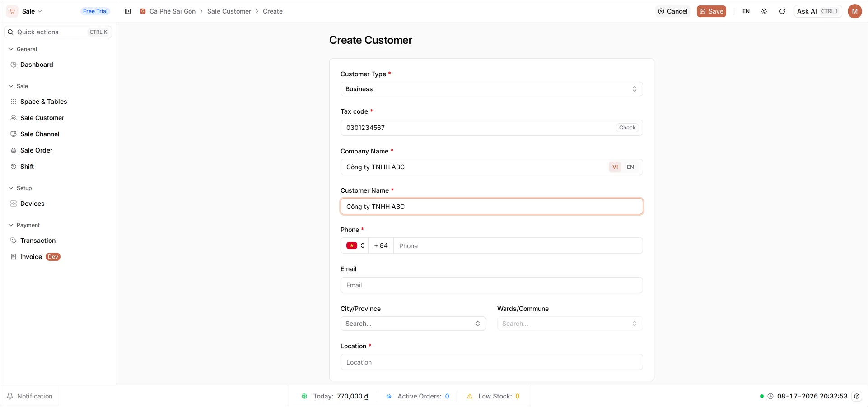Click the clock icon near date
The width and height of the screenshot is (868, 407).
770,396
